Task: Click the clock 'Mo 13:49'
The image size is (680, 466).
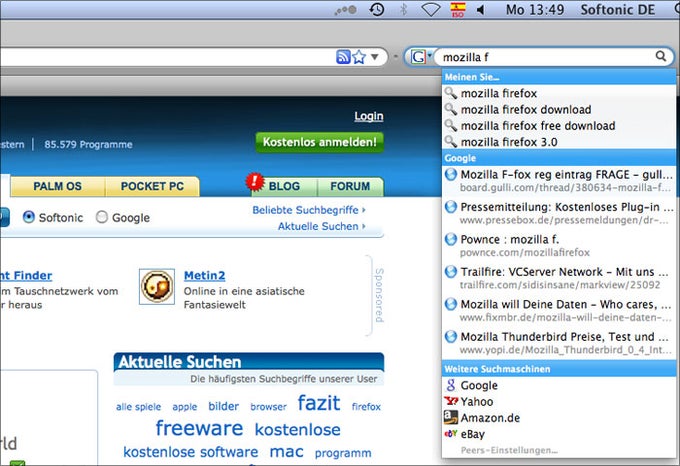Action: (x=535, y=10)
